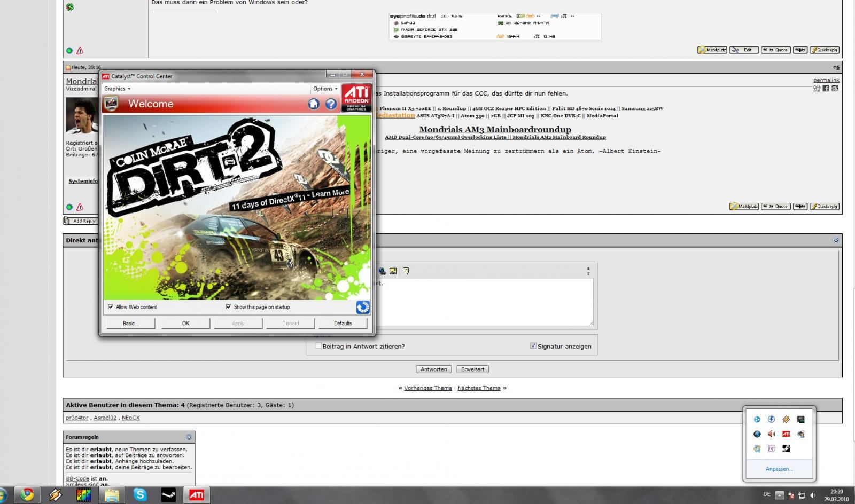Click the Action Center flag tray icon
Viewport: 855px width, 504px height.
click(x=791, y=495)
